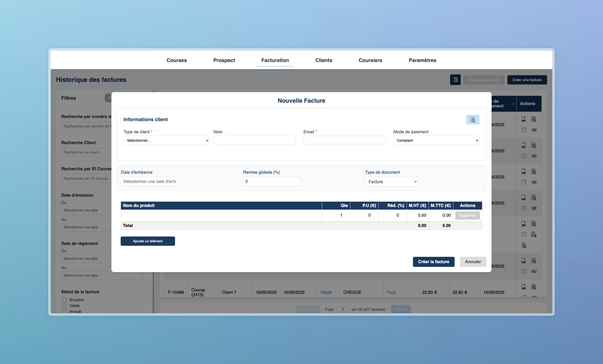603x364 pixels.
Task: Switch to the Clients tab
Action: tap(323, 60)
